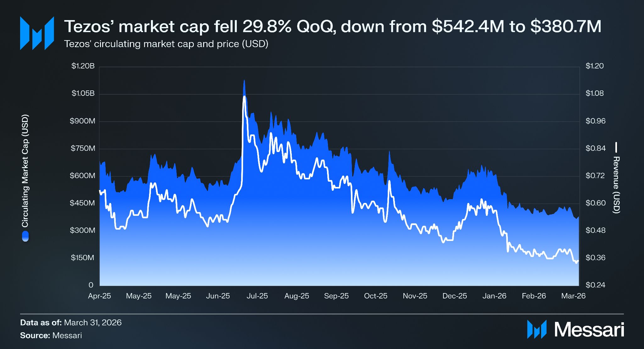
Task: Click the Messari logo icon at top left
Action: (x=37, y=33)
